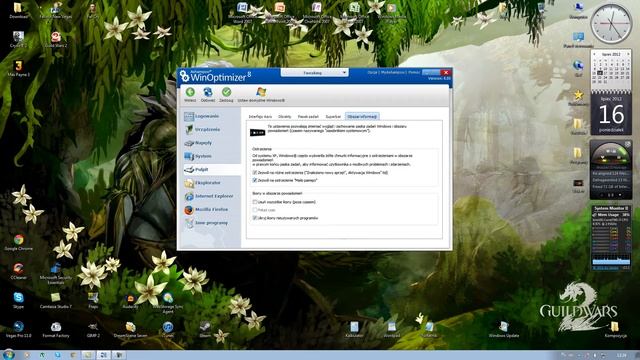Open Pomoc link in WinOptimizer header

414,72
